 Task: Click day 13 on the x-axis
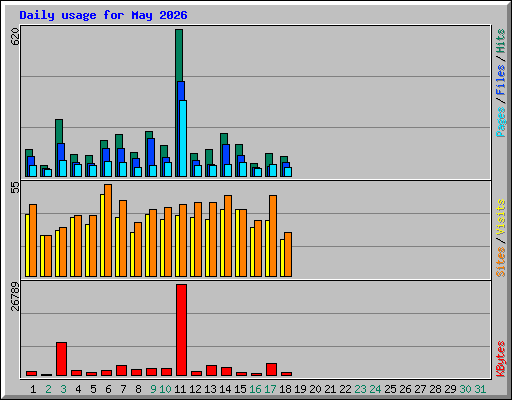(x=210, y=389)
